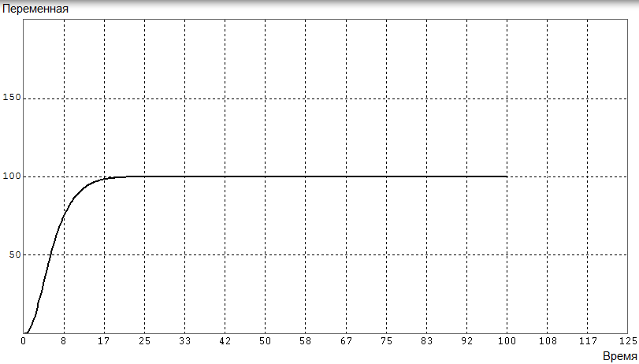Click the x-axis label 125
Screen dimensions: 639x364
pyautogui.click(x=628, y=341)
